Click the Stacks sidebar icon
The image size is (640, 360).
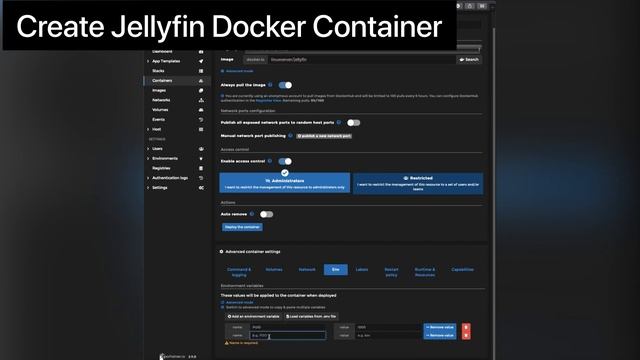(201, 71)
